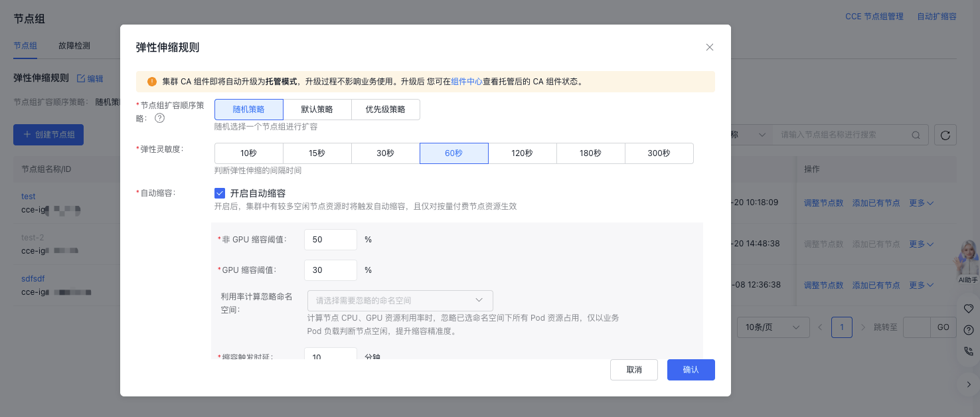Expand the 更多 menu for the test row
The image size is (980, 417).
coord(922,203)
